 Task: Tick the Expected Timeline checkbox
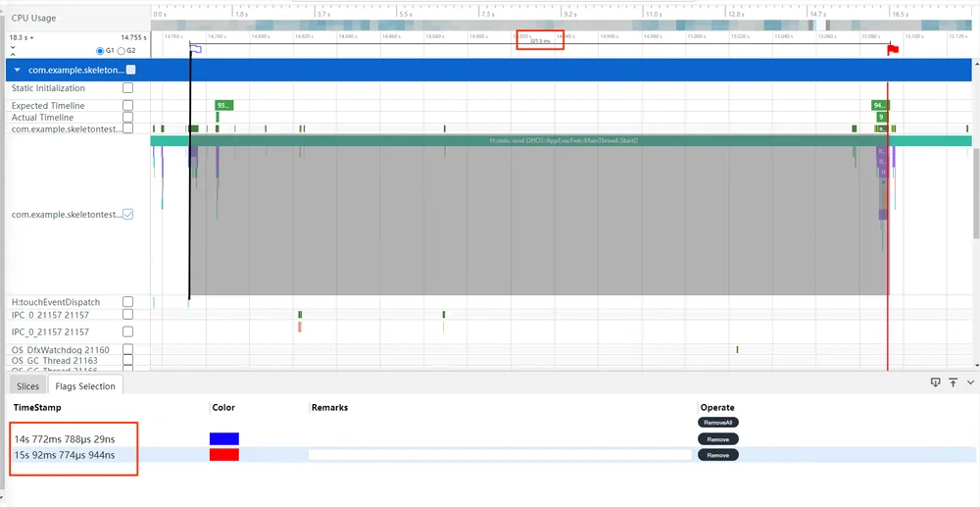point(127,106)
